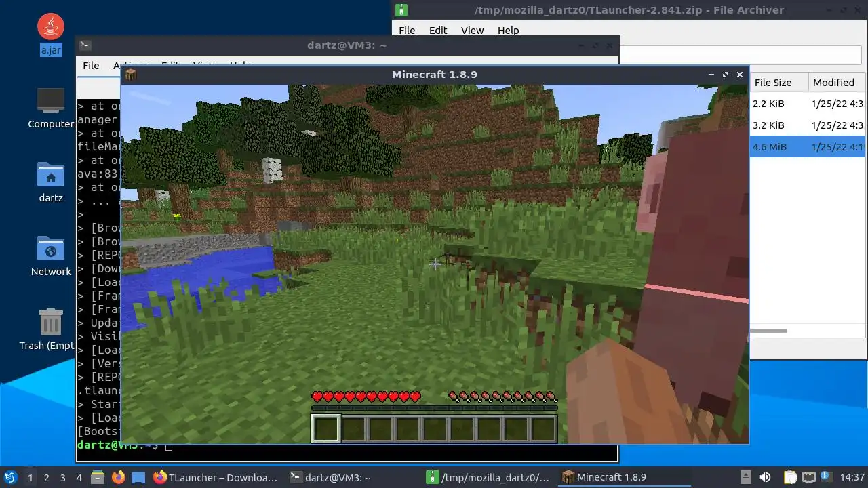
Task: Open View menu in File Archiver
Action: pos(472,30)
